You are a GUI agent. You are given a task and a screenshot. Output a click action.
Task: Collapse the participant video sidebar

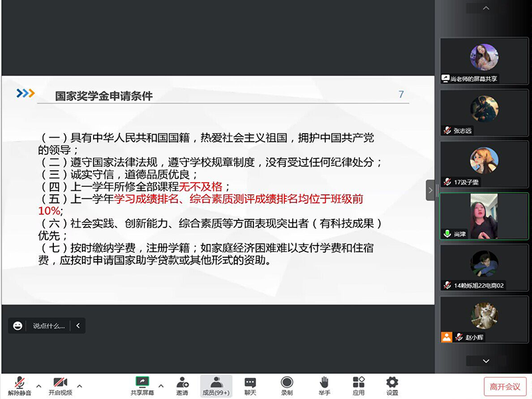430,190
